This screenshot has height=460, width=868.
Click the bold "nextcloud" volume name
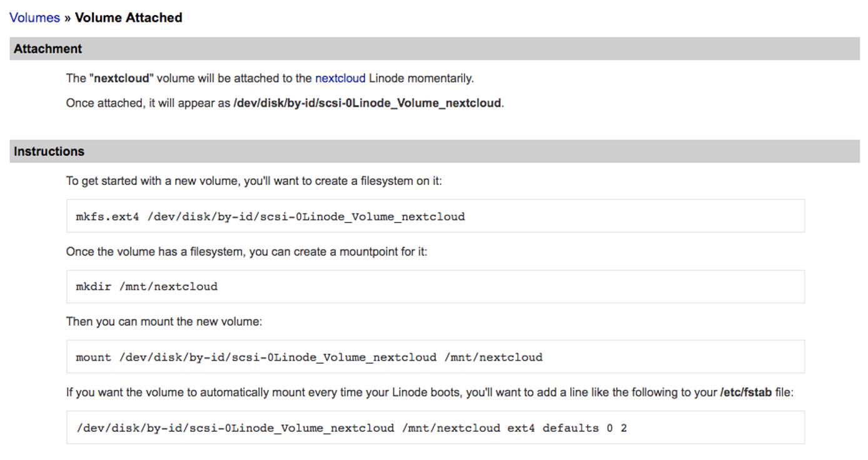point(123,79)
